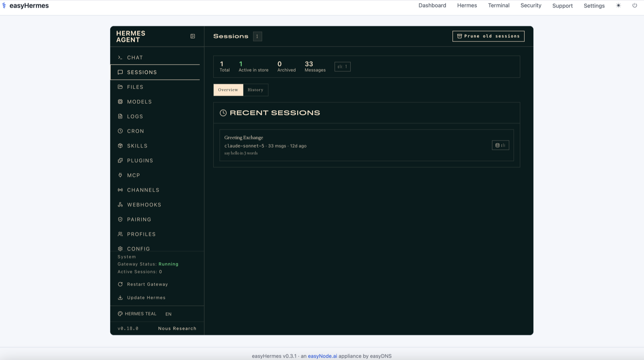Open the Skills sidebar item

pyautogui.click(x=155, y=146)
